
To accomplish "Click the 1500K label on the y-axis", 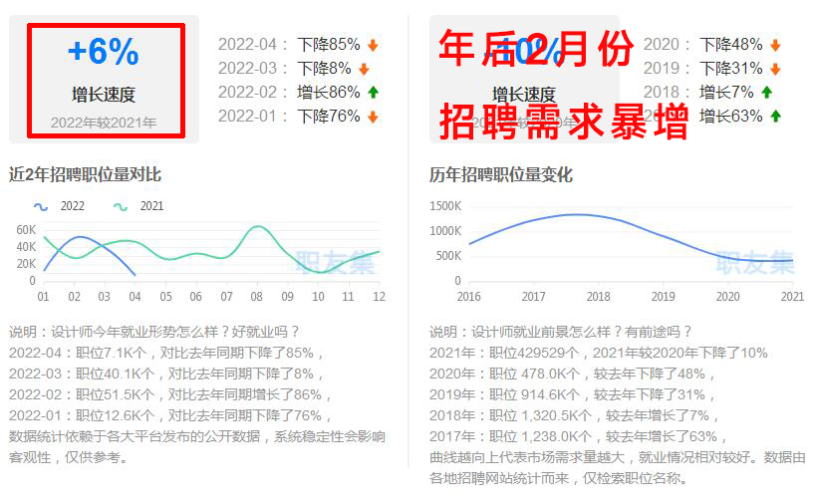I will (444, 206).
